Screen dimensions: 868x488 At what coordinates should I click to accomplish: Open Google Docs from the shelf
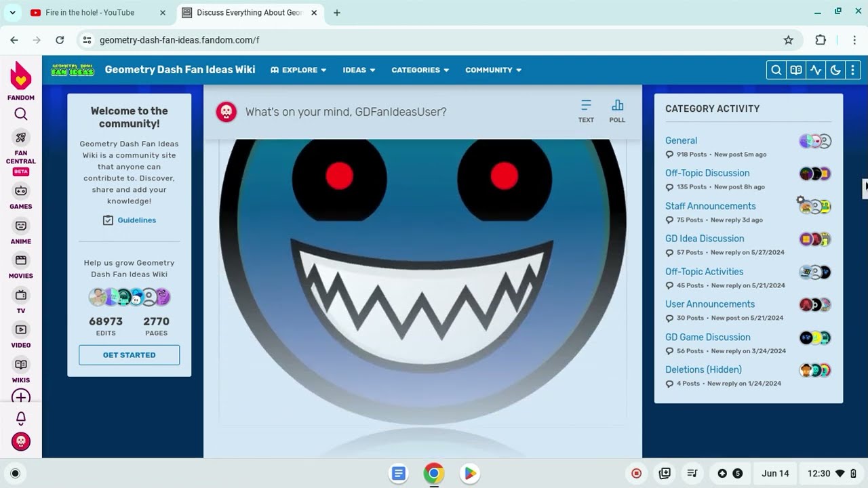(x=399, y=474)
